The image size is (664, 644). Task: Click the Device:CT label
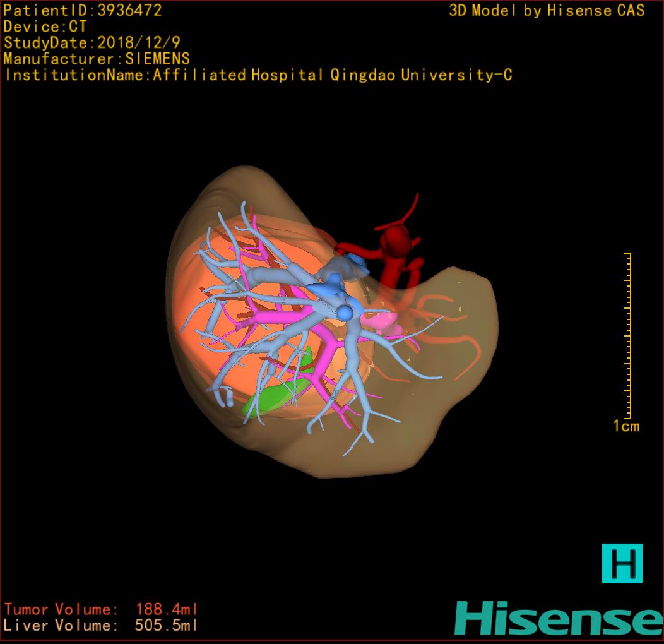click(x=45, y=27)
